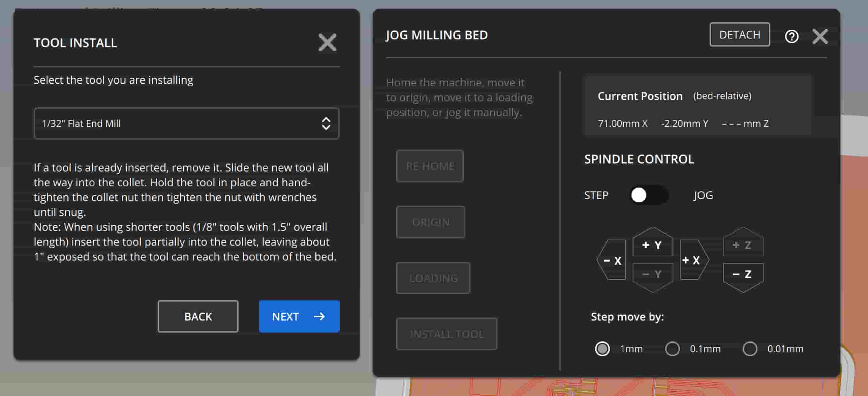Screen dimensions: 868x396
Task: Open the 1/32" Flat End Mill dropdown
Action: tap(186, 123)
